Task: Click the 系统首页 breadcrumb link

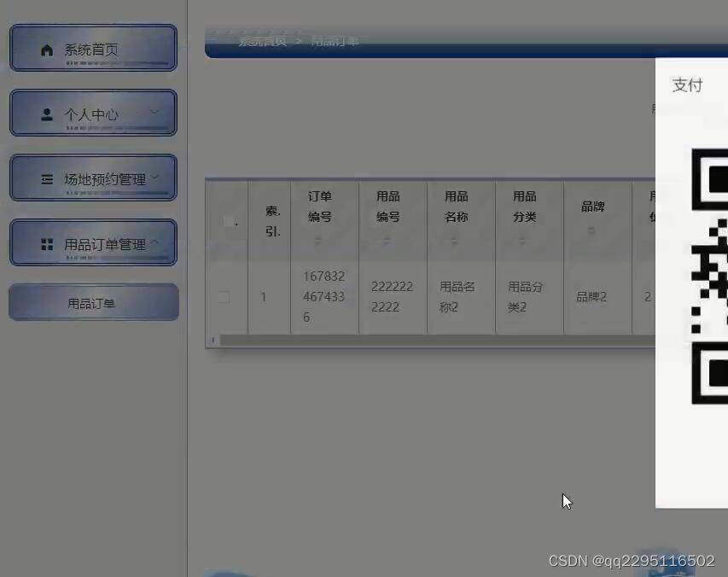Action: point(263,41)
